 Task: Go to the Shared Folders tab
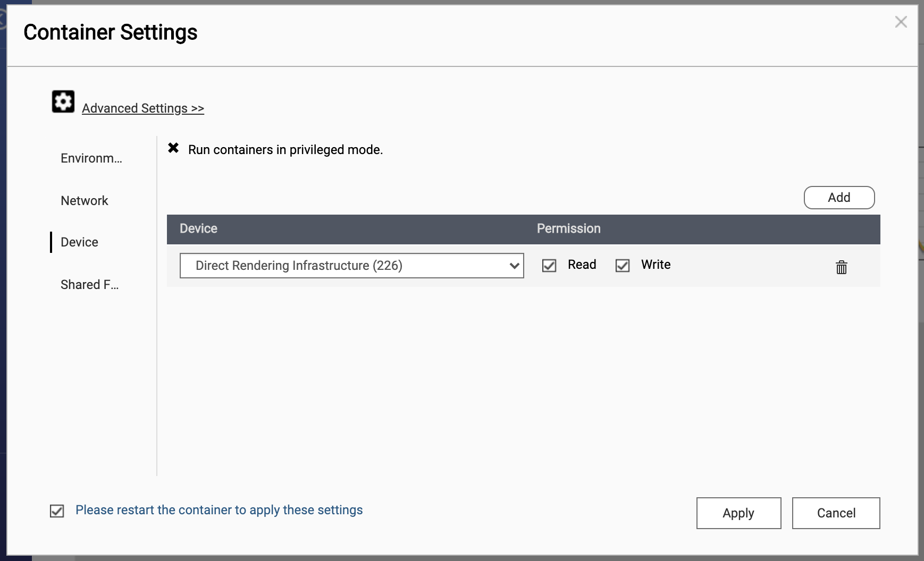click(89, 285)
